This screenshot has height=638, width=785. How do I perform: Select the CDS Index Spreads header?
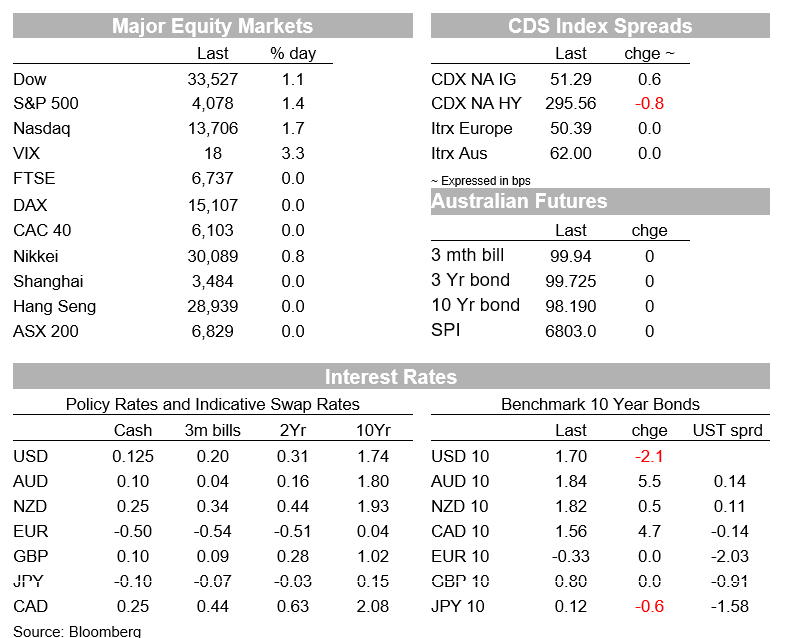click(600, 26)
